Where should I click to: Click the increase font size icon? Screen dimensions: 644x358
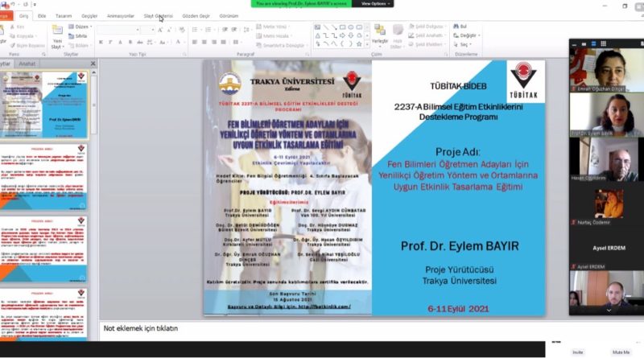(x=160, y=30)
